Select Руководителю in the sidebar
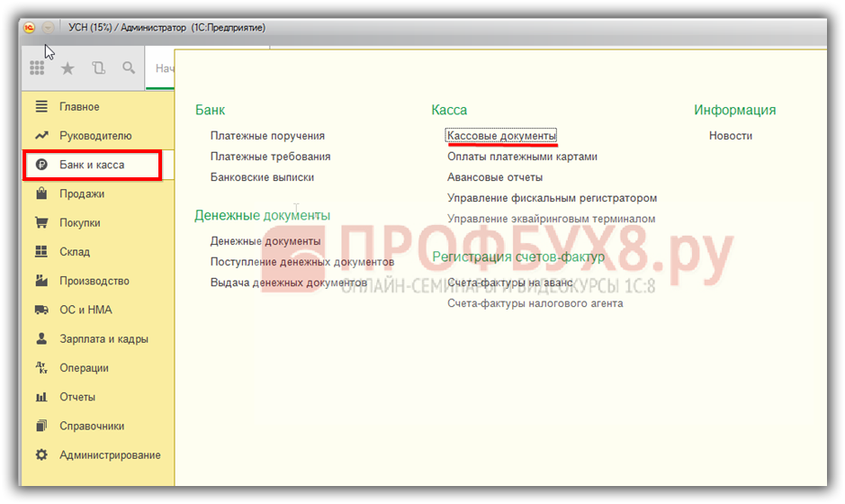845x504 pixels. pos(94,136)
